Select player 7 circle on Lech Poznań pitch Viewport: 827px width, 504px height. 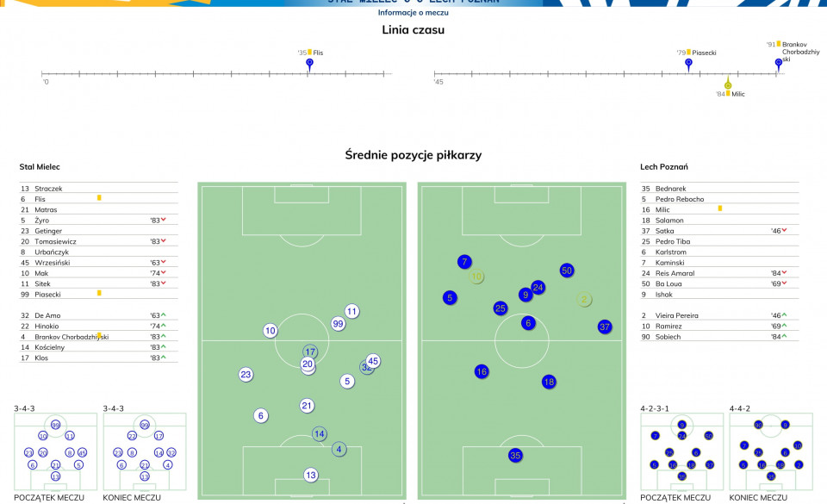464,262
